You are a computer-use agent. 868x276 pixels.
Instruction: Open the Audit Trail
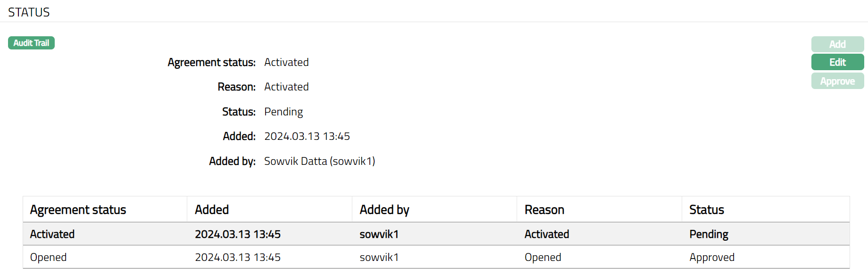[x=31, y=43]
